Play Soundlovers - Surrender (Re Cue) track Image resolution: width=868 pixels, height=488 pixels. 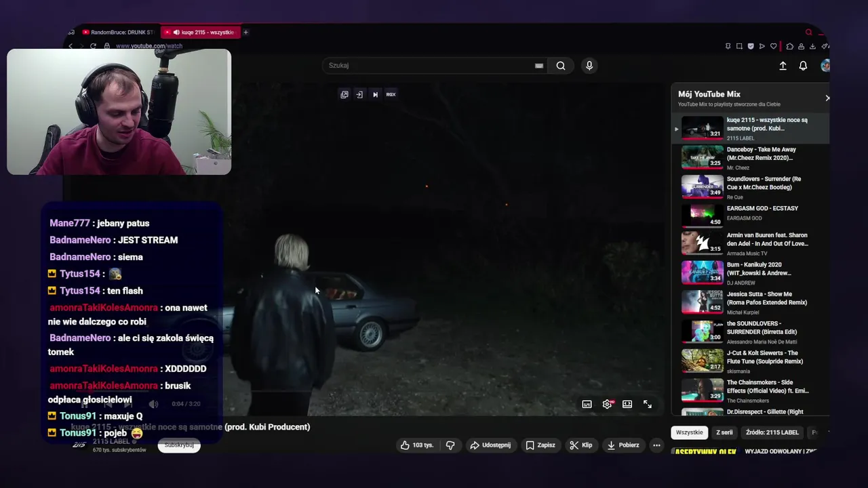(x=751, y=187)
